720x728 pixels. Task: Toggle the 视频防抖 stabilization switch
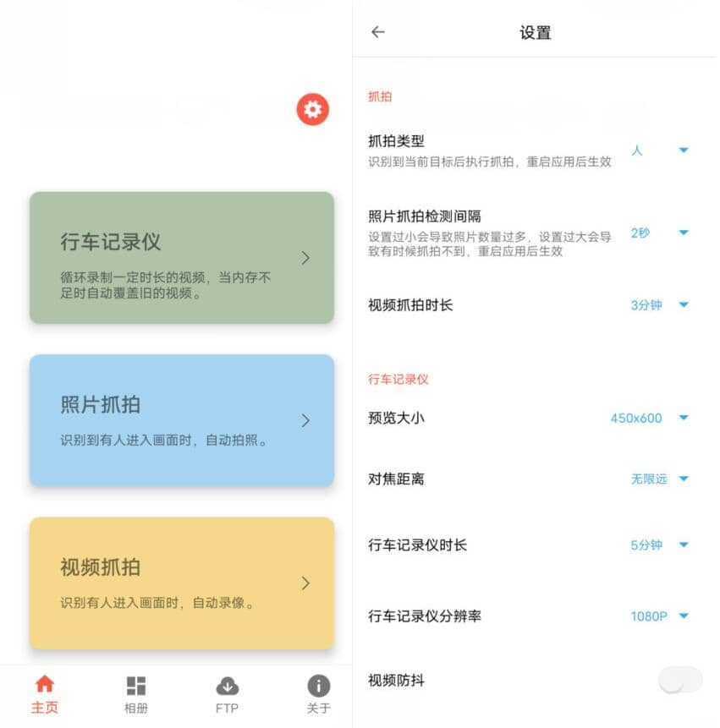coord(680,681)
